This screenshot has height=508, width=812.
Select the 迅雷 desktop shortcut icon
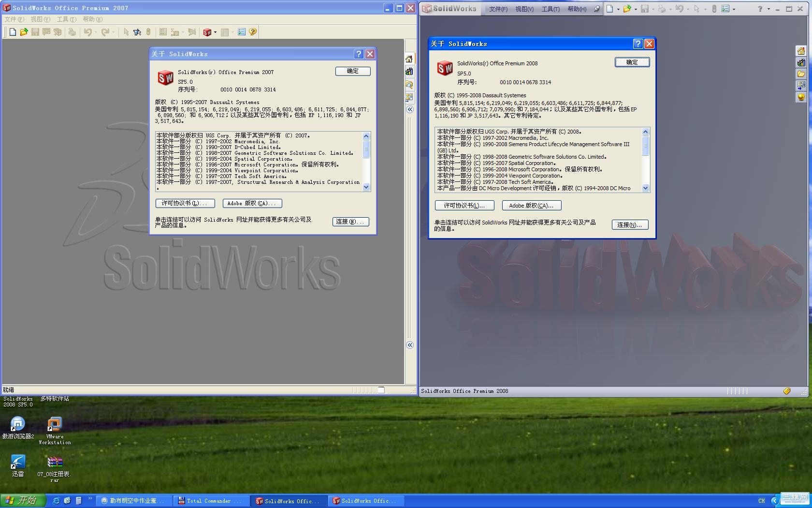click(18, 466)
